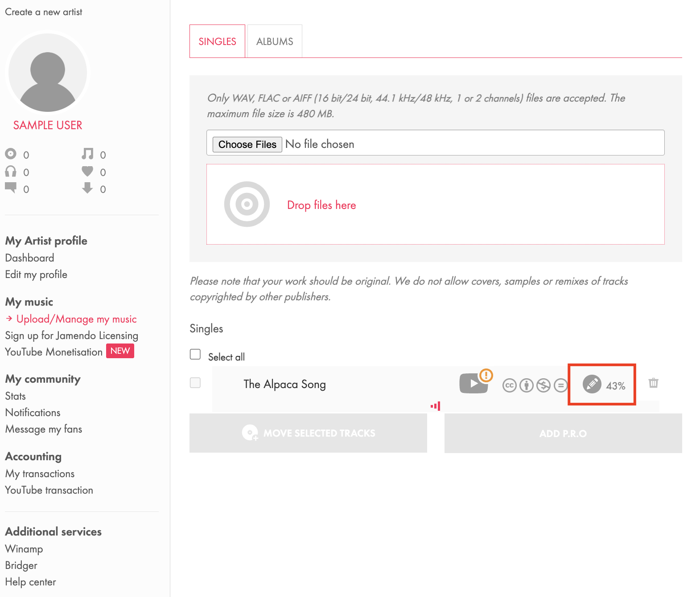Click the ADD P.R.O button
Viewport: 700px width, 597px height.
click(563, 433)
